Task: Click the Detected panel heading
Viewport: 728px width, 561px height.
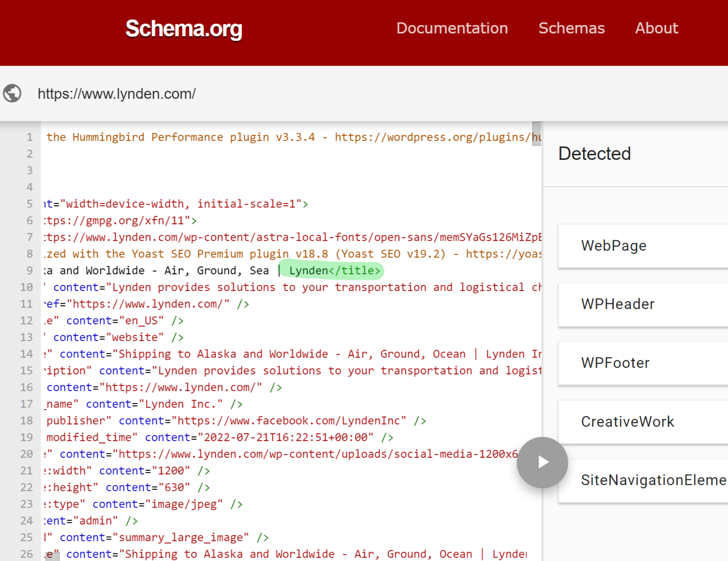Action: [x=594, y=154]
